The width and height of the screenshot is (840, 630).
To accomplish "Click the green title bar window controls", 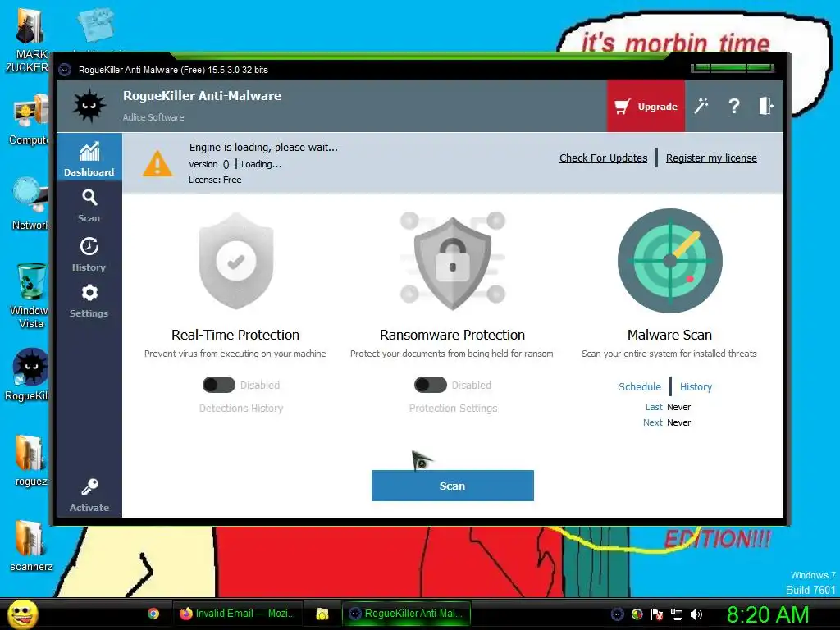I will click(733, 68).
